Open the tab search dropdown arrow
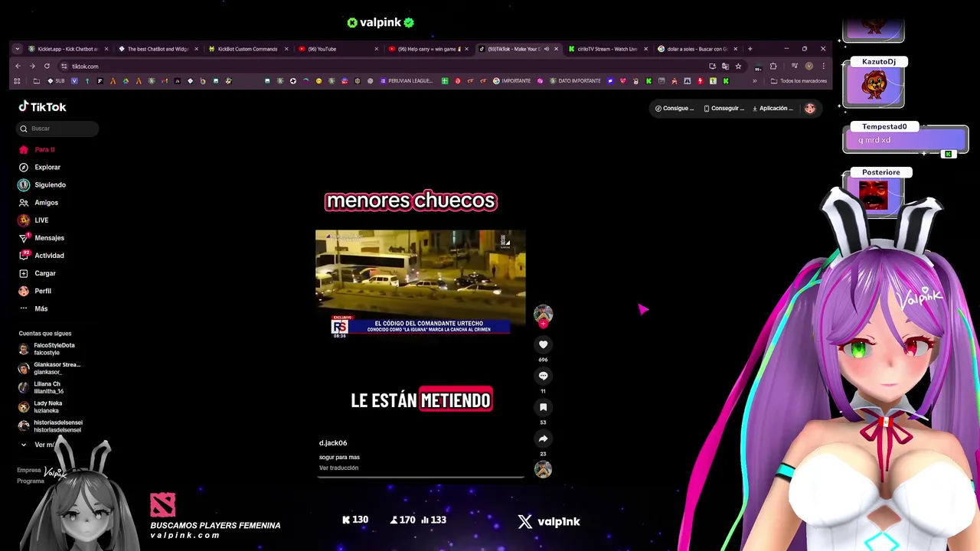The height and width of the screenshot is (551, 980). click(x=17, y=49)
